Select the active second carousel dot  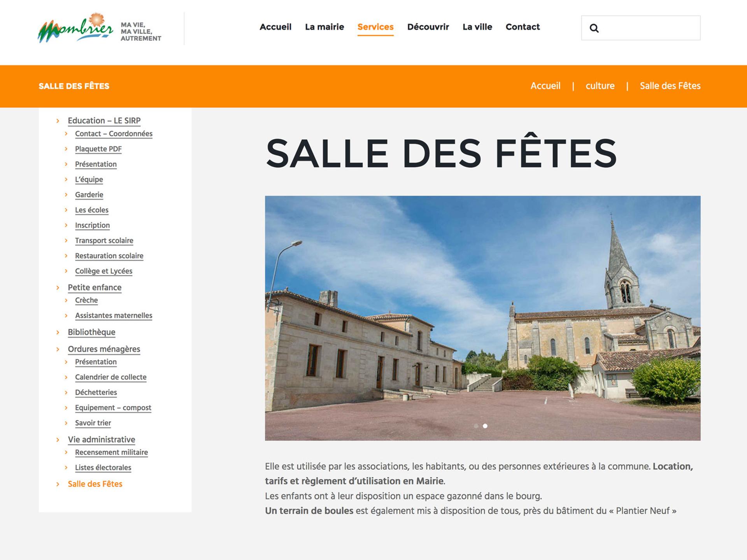485,426
